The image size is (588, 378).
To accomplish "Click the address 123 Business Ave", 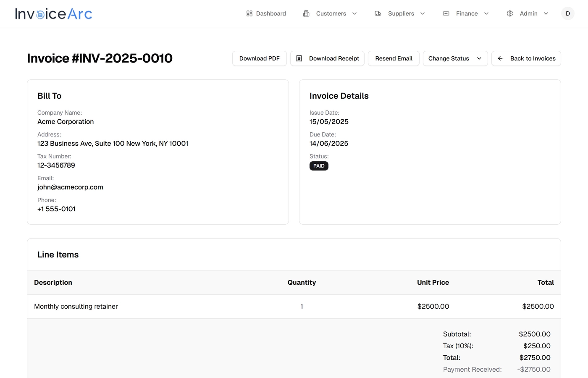I will click(x=113, y=144).
